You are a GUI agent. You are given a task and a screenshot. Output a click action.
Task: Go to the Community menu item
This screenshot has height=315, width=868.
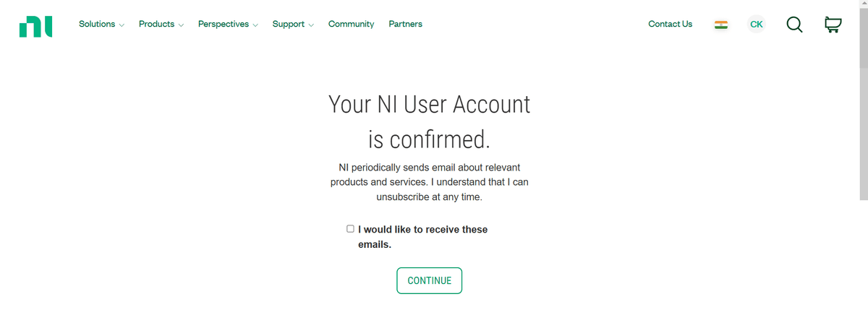pos(351,25)
